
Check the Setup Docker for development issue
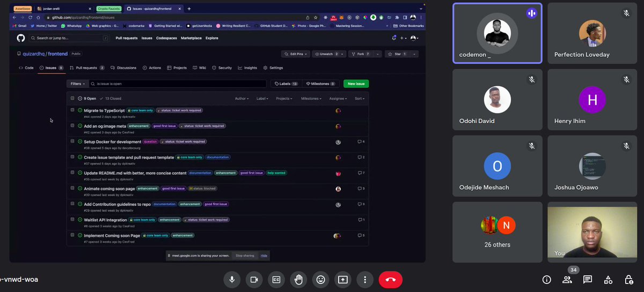click(72, 141)
